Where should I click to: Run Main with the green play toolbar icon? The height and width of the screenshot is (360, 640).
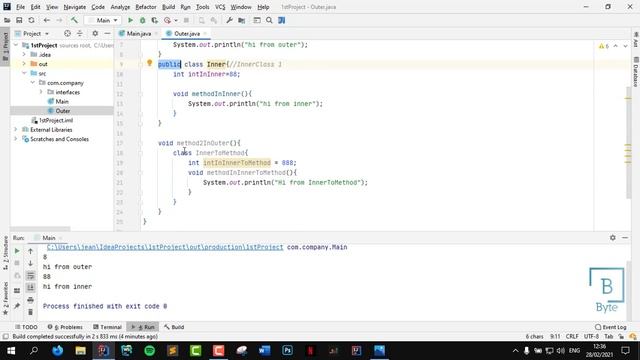pyautogui.click(x=130, y=20)
